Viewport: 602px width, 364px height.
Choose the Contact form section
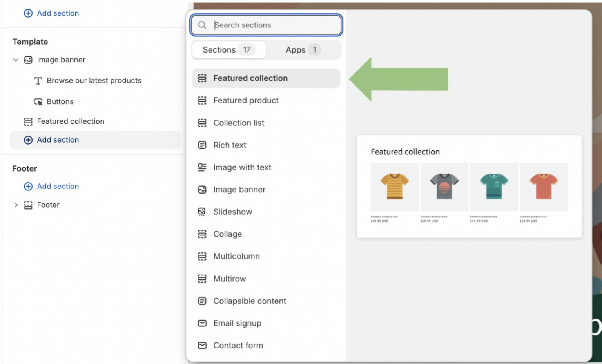coord(238,345)
